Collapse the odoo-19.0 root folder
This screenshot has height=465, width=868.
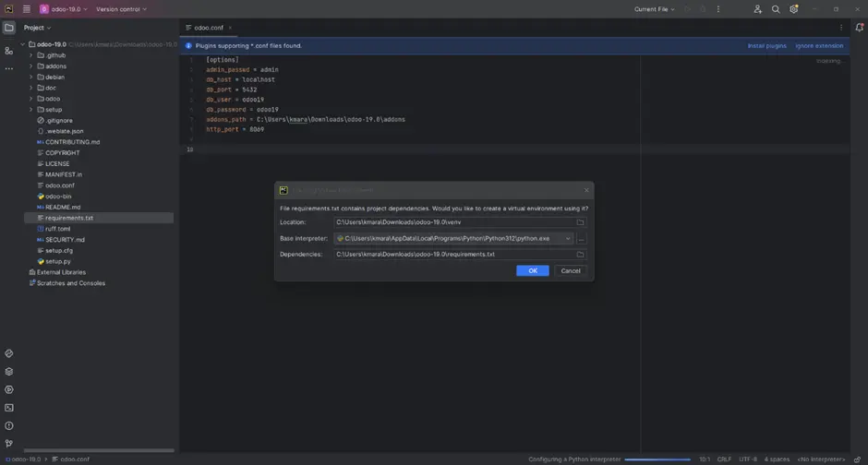point(23,44)
